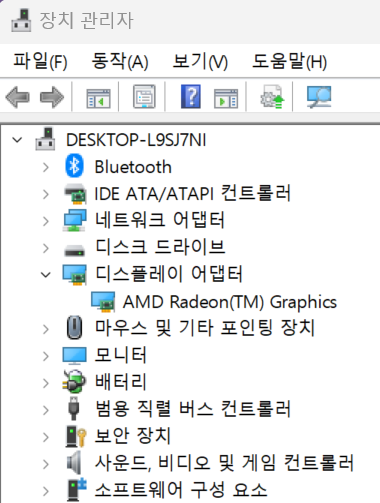The height and width of the screenshot is (503, 380).
Task: Expand the Bluetooth category
Action: pos(46,167)
